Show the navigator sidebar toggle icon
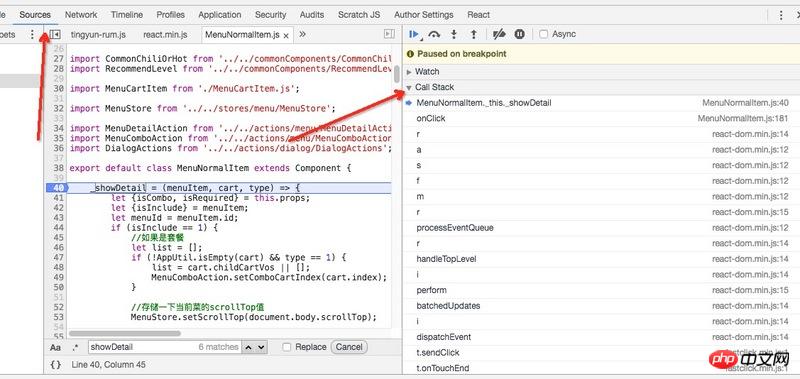Screen dimensions: 800x379 tap(55, 35)
